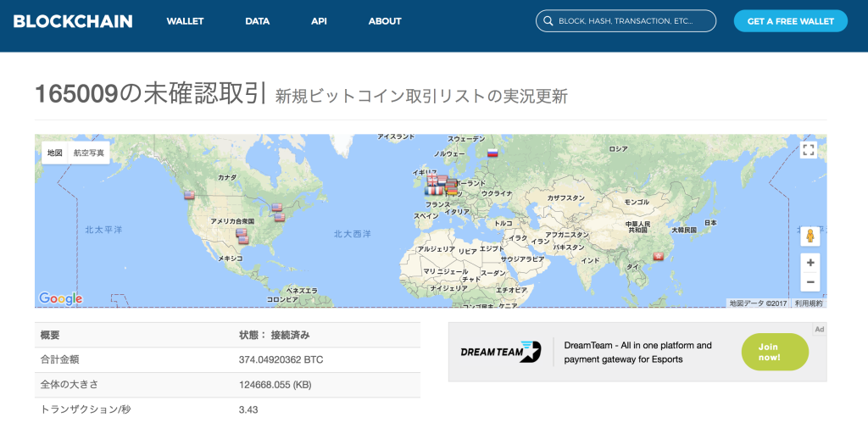The image size is (868, 434).
Task: Toggle fullscreen map view
Action: [809, 150]
